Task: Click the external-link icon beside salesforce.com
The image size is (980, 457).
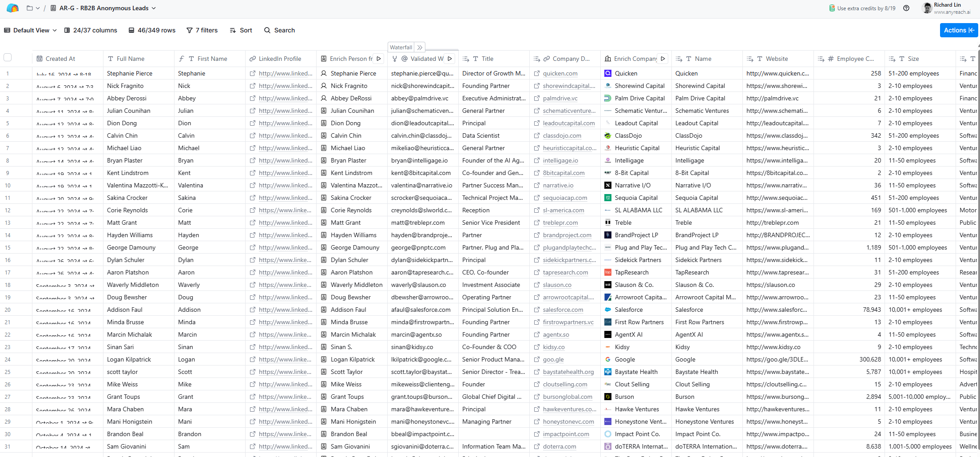Action: pos(537,310)
